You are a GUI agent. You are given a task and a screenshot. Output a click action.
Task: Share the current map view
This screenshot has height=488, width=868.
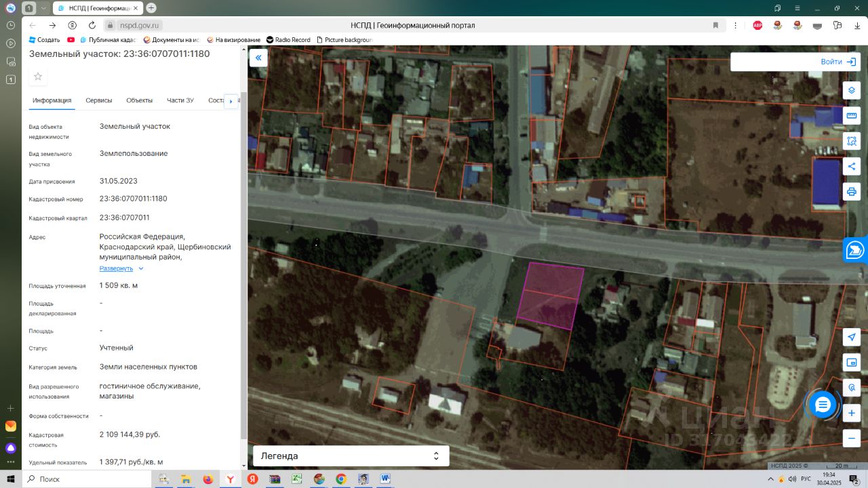852,166
